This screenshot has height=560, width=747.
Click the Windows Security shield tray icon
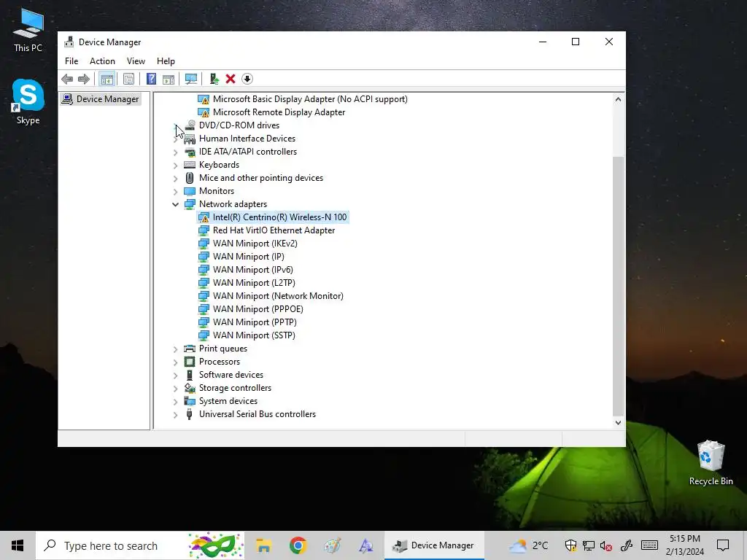tap(570, 545)
